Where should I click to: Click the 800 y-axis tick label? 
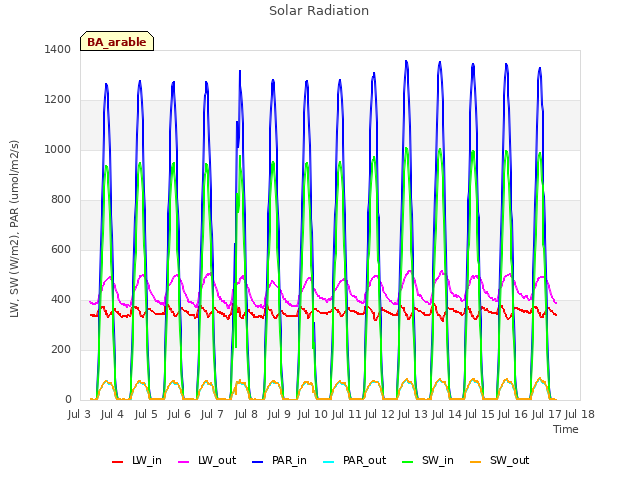click(x=61, y=200)
